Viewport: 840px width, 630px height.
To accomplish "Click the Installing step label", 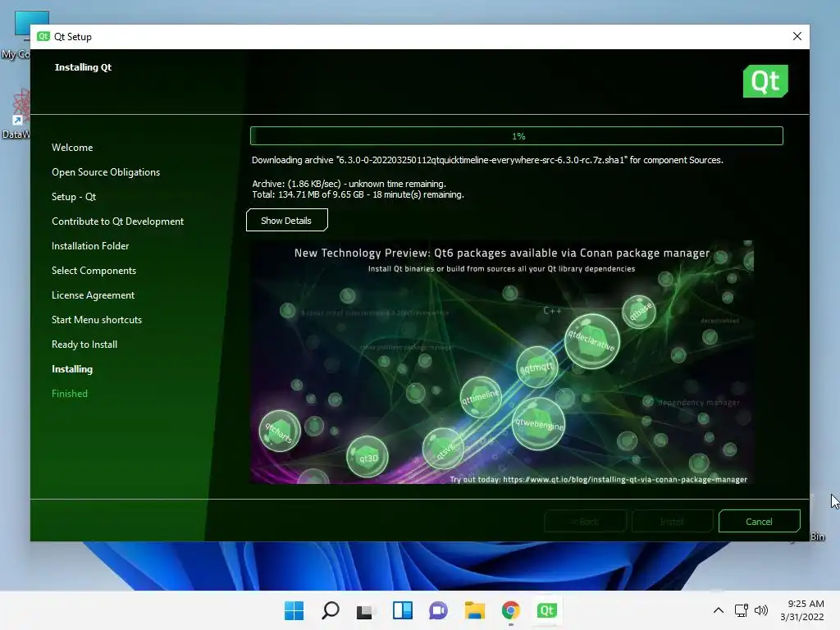I will coord(72,369).
